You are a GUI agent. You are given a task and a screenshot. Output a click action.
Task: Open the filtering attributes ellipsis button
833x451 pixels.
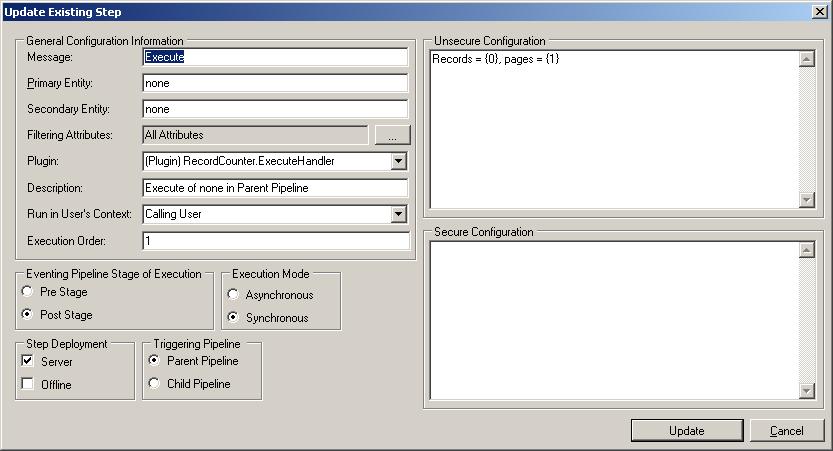click(393, 135)
